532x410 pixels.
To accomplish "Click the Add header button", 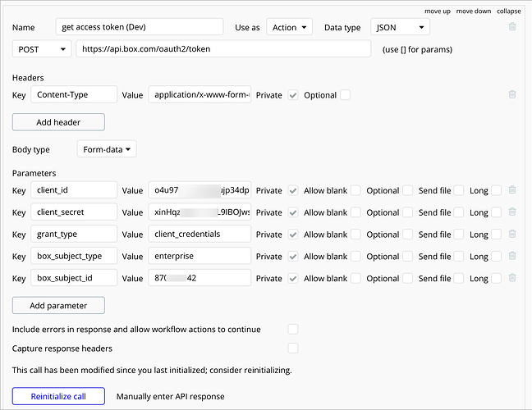I will point(58,122).
